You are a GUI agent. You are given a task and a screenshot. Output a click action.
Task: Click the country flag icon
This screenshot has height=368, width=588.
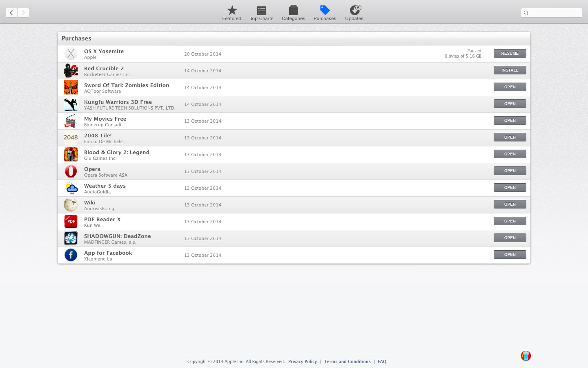pos(526,356)
